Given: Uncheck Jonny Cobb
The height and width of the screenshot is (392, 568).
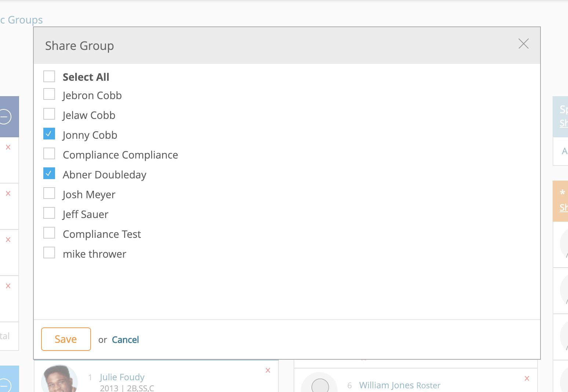Looking at the screenshot, I should pyautogui.click(x=49, y=134).
